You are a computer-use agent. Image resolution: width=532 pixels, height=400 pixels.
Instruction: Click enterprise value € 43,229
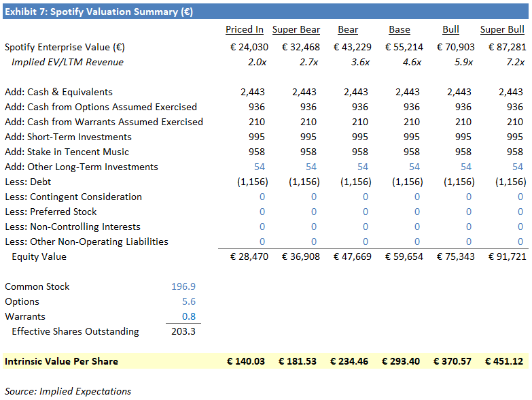352,47
